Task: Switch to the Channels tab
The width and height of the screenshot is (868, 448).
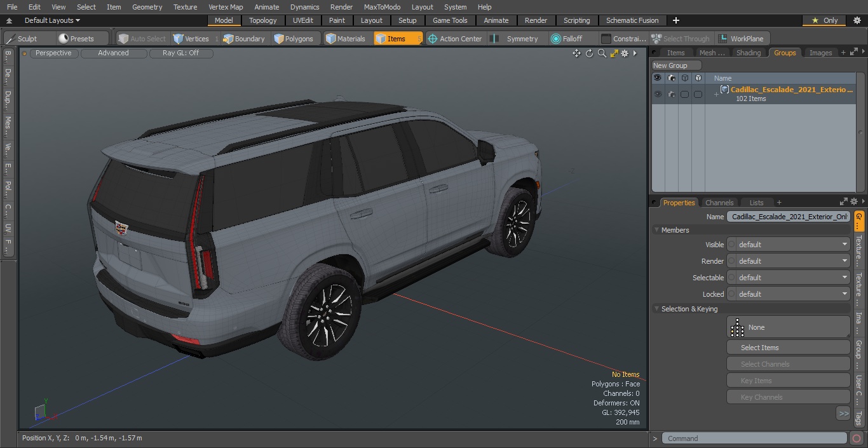Action: click(719, 203)
